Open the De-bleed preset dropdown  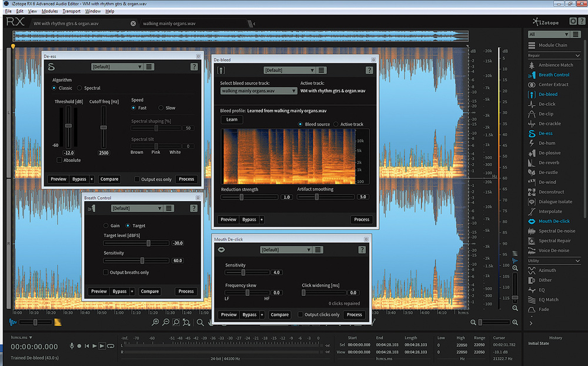coord(289,70)
